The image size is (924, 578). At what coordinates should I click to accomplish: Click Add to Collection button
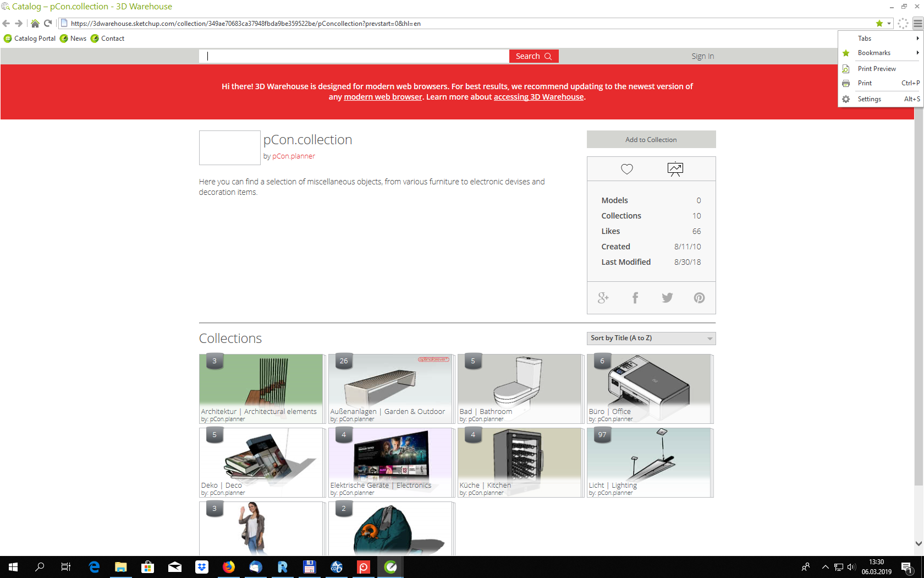pos(651,139)
